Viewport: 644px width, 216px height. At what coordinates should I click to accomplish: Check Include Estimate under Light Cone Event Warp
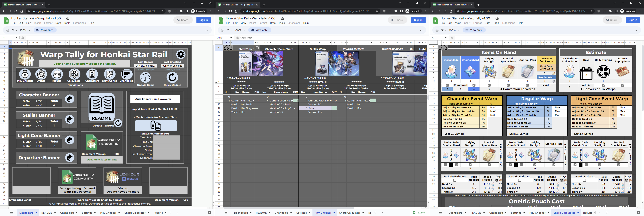[584, 180]
